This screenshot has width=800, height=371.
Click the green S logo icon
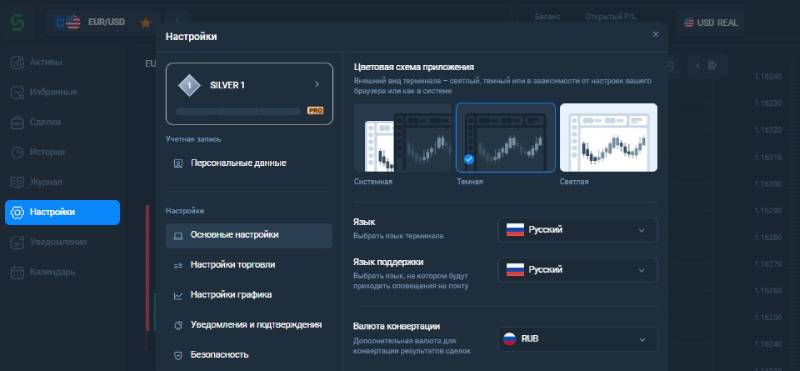pyautogui.click(x=18, y=23)
